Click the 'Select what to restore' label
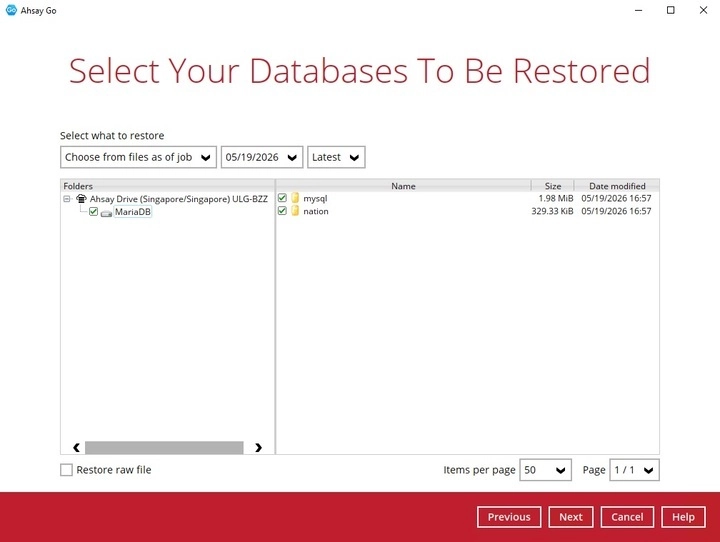 (112, 136)
